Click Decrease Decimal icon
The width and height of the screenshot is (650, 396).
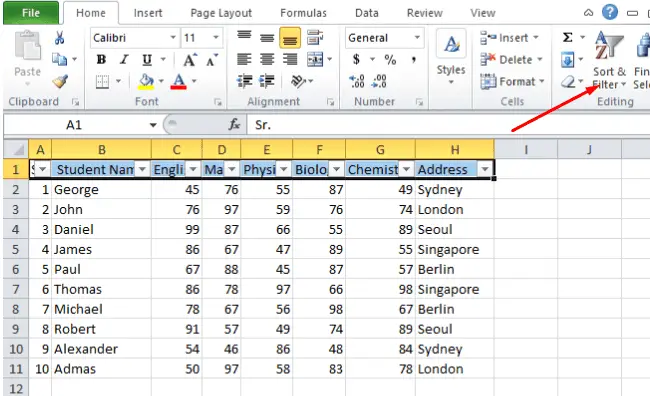(379, 81)
